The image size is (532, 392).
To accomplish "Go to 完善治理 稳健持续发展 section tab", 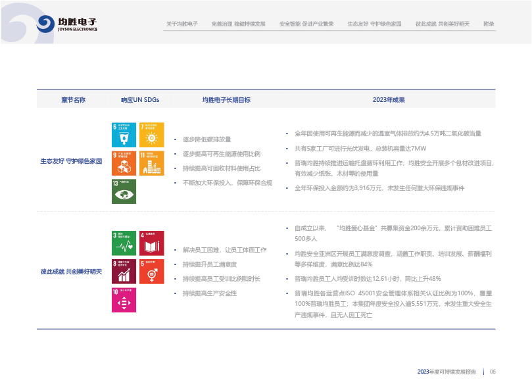I will (239, 24).
